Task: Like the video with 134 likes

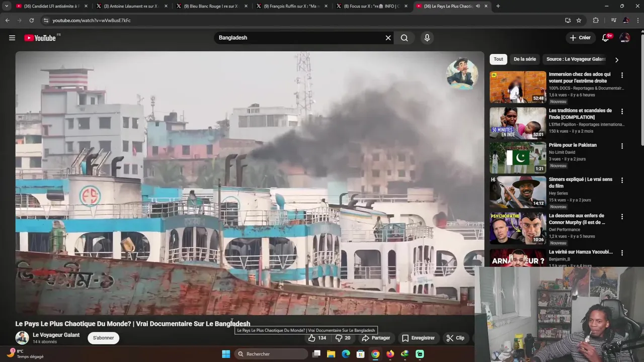Action: 317,338
